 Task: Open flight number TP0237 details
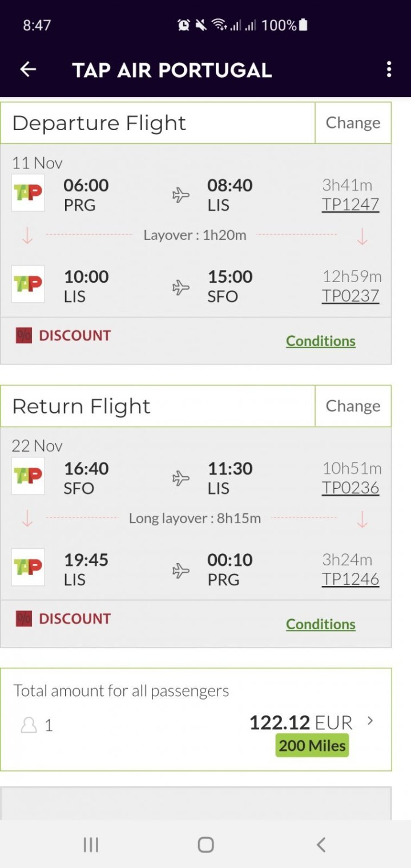point(350,296)
